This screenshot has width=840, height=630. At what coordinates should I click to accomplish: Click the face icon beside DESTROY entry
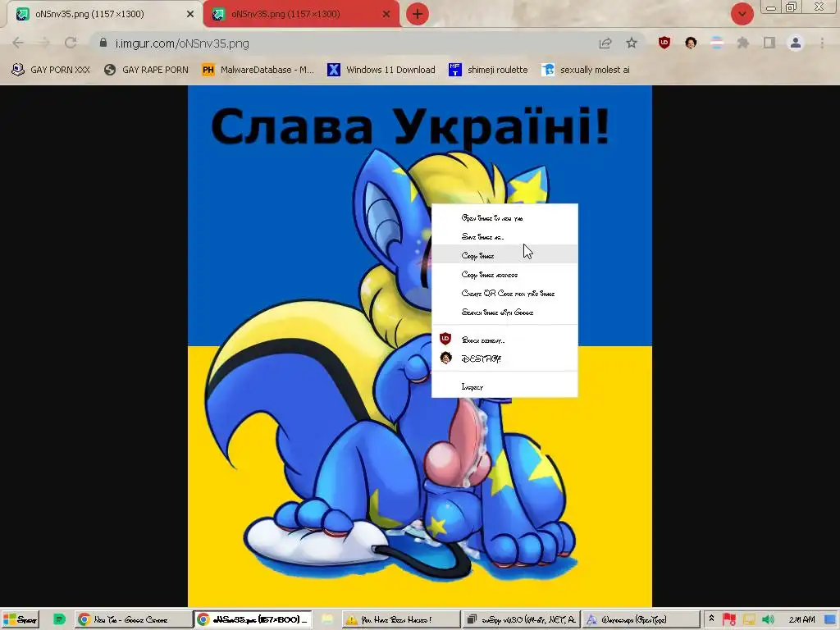coord(445,358)
